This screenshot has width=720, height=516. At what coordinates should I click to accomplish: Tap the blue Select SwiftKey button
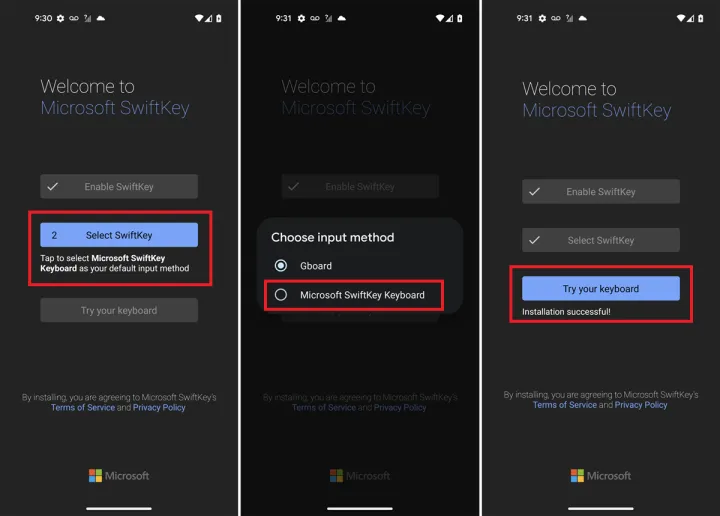click(x=119, y=235)
